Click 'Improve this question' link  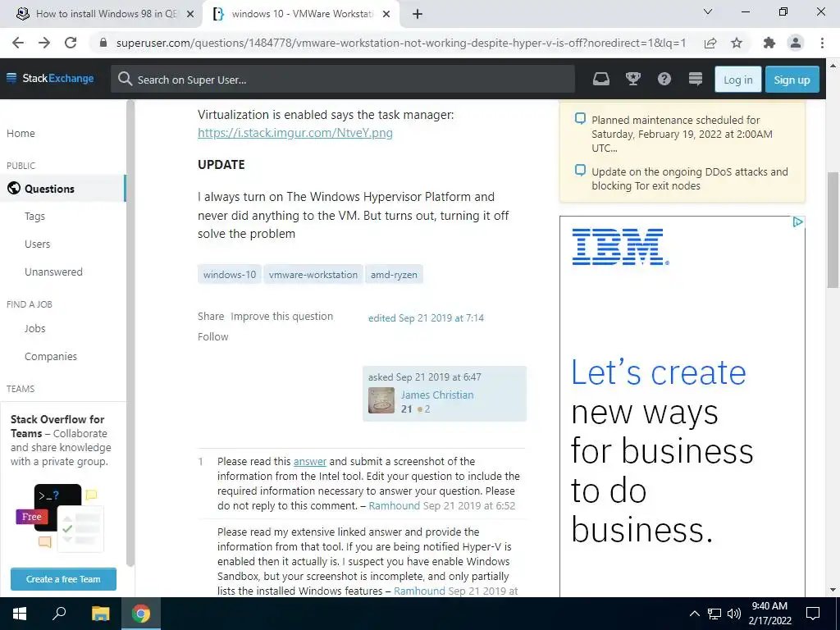point(282,317)
